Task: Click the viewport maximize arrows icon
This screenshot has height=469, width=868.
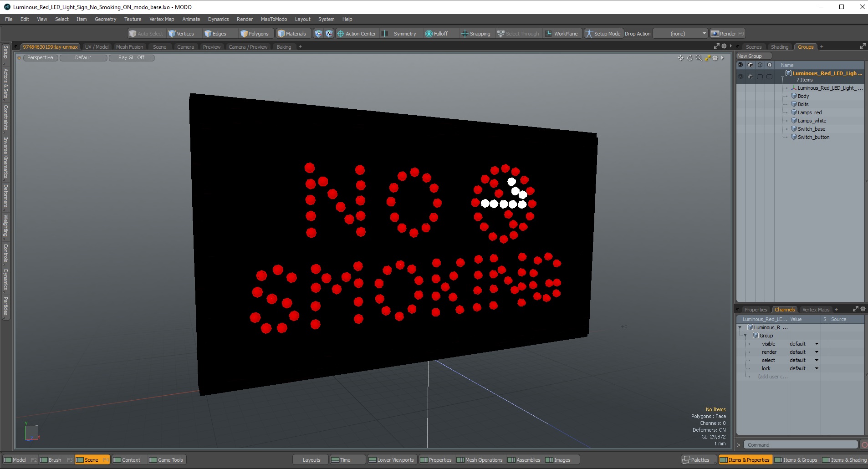Action: pyautogui.click(x=707, y=58)
